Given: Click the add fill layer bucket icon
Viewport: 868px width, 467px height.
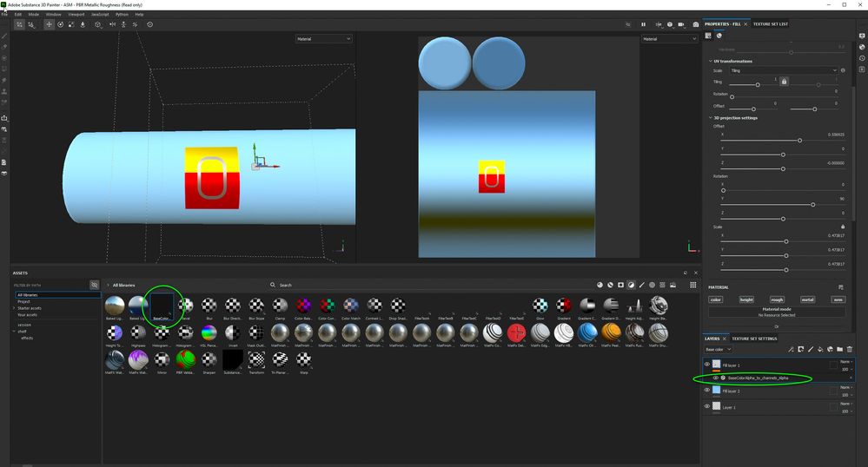Looking at the screenshot, I should point(820,349).
